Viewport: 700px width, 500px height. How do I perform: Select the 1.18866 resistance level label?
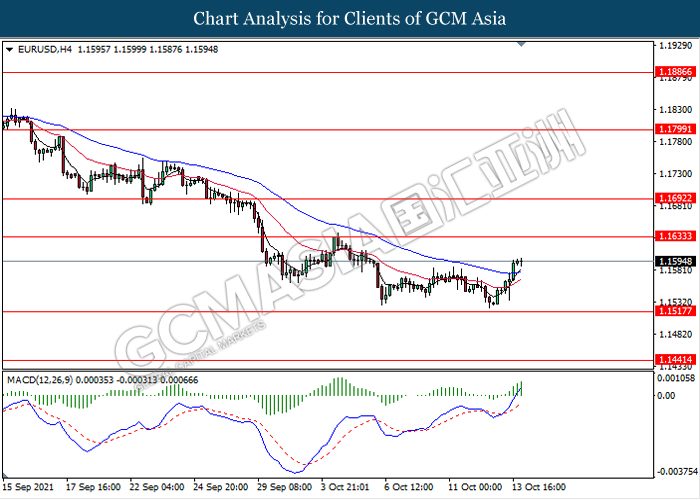(x=675, y=72)
